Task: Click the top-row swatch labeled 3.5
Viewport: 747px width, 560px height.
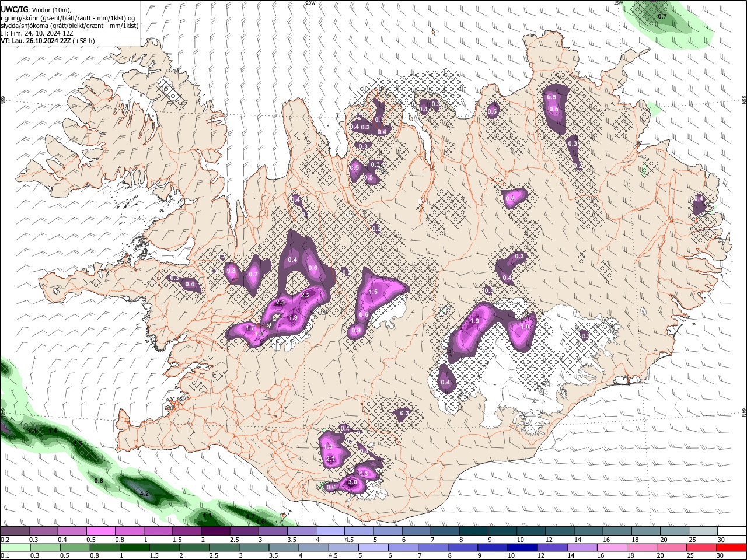Action: pyautogui.click(x=301, y=531)
